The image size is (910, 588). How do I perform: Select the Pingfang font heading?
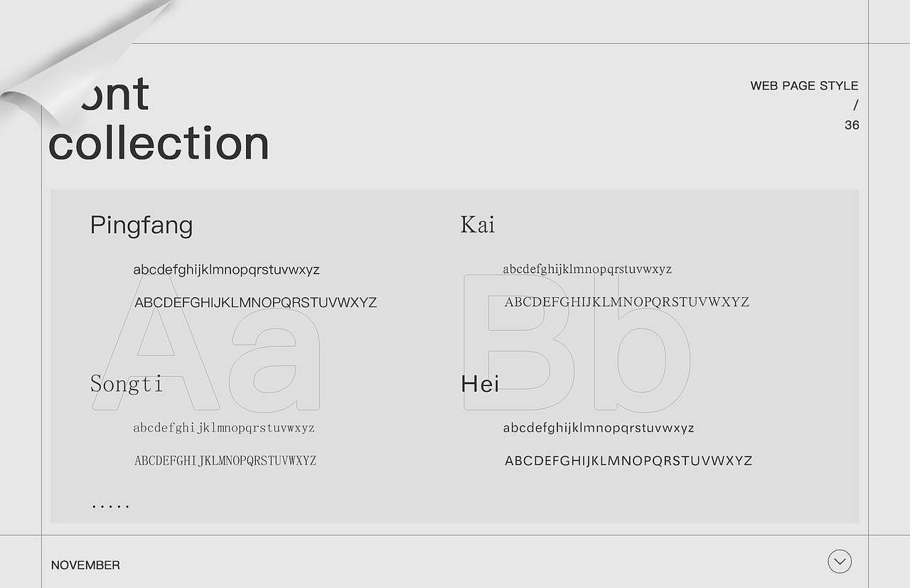pos(141,226)
